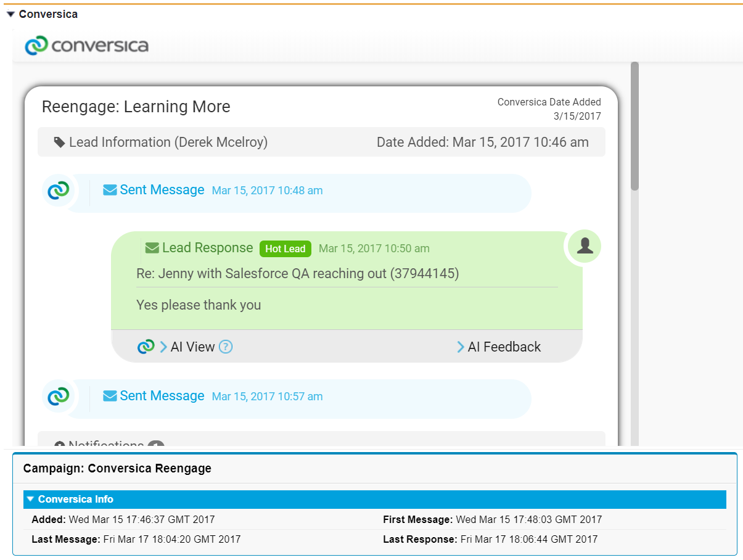The width and height of the screenshot is (743, 560).
Task: Click Date Added Mar 15, 2017 10:46 am
Action: [x=483, y=142]
